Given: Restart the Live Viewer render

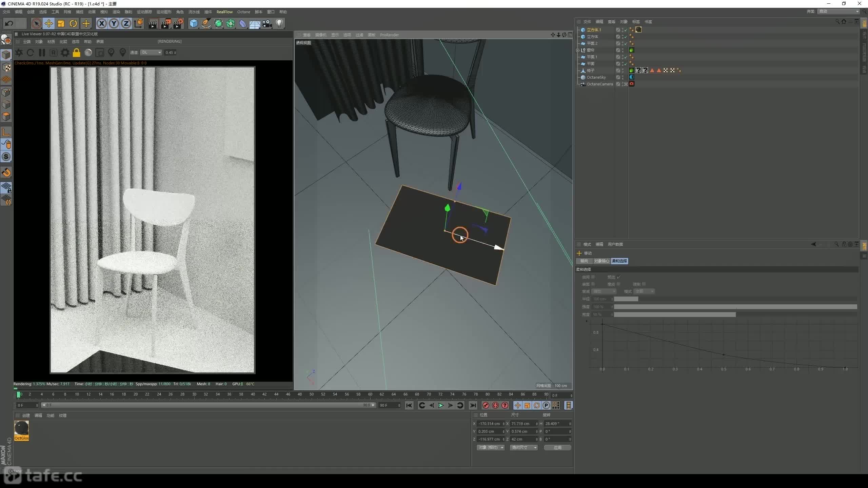Looking at the screenshot, I should pyautogui.click(x=30, y=53).
